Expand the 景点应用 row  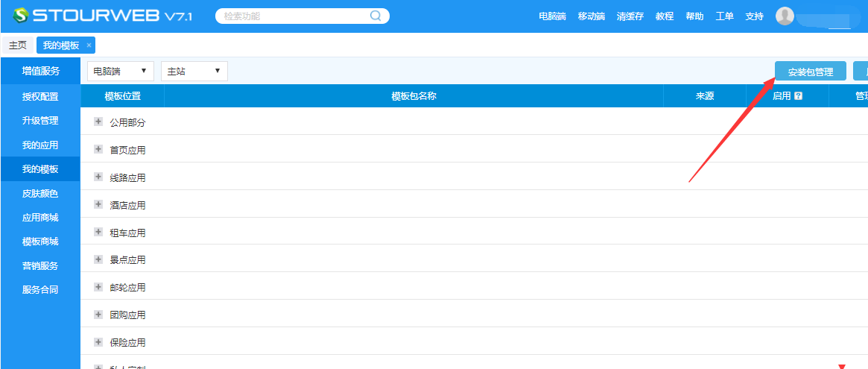[x=98, y=259]
